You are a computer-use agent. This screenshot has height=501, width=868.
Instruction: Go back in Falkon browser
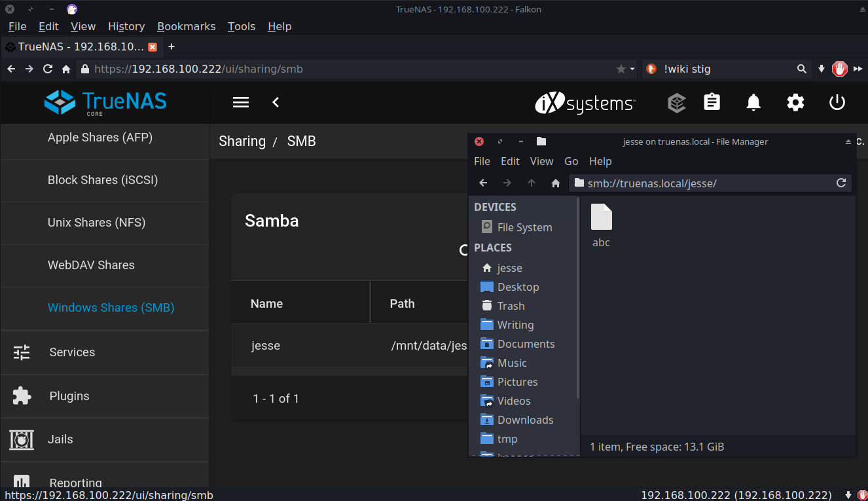tap(11, 69)
